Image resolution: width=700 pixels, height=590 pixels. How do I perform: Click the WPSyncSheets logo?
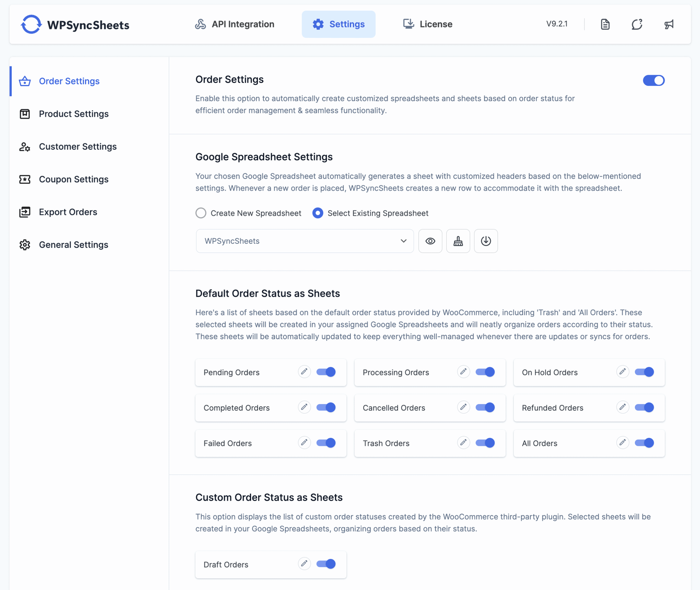point(75,25)
